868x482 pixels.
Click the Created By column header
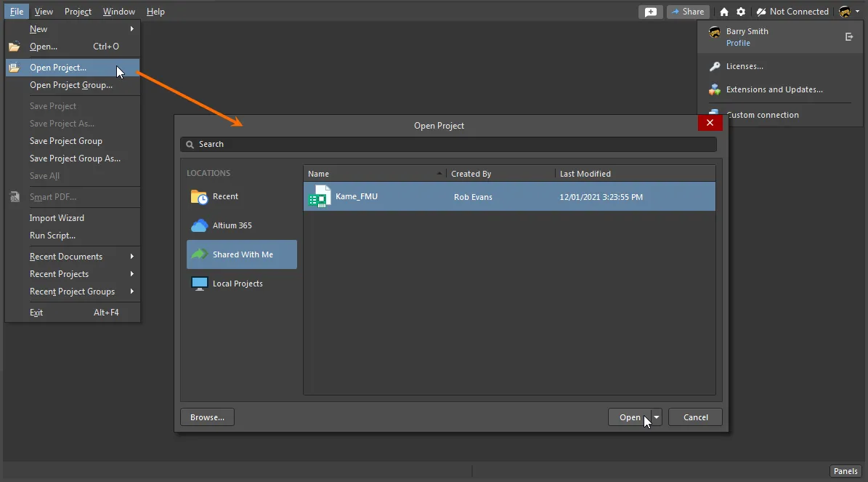(x=500, y=174)
